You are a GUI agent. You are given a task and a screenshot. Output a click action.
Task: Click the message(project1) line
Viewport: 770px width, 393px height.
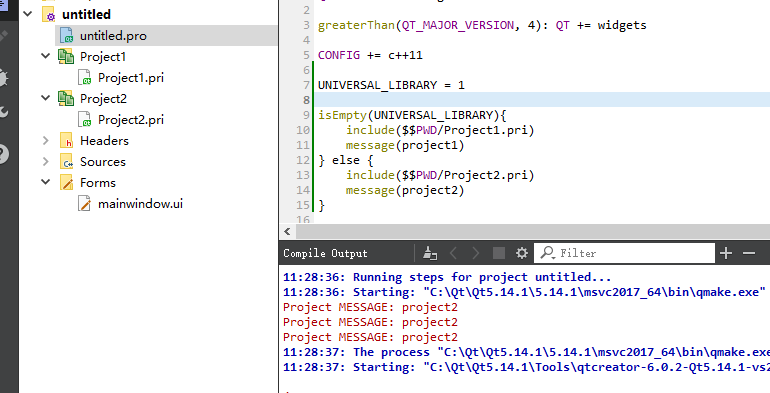(x=405, y=145)
